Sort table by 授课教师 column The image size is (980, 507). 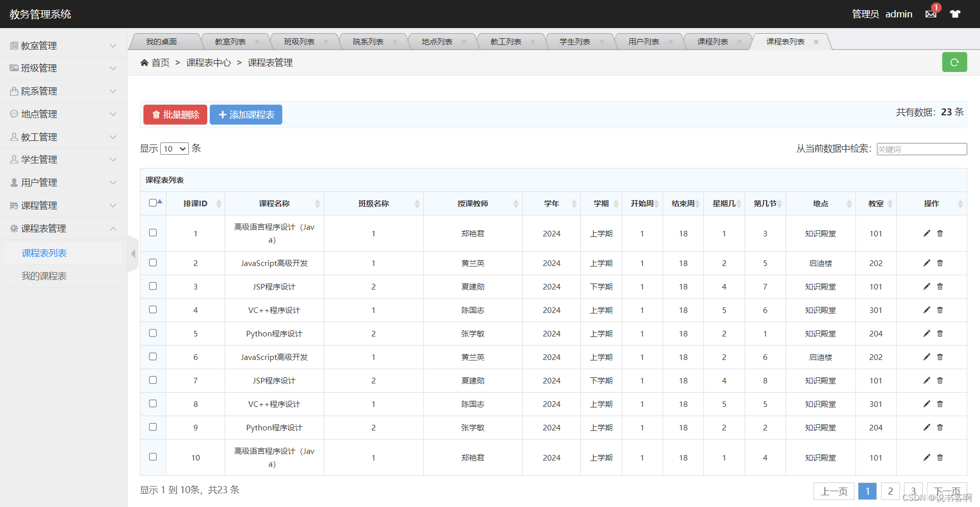(473, 203)
